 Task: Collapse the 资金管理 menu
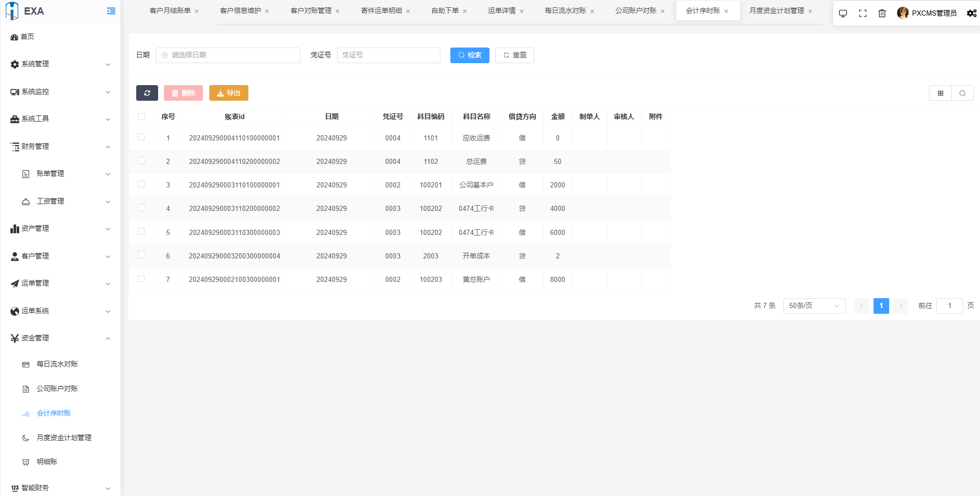click(x=61, y=338)
